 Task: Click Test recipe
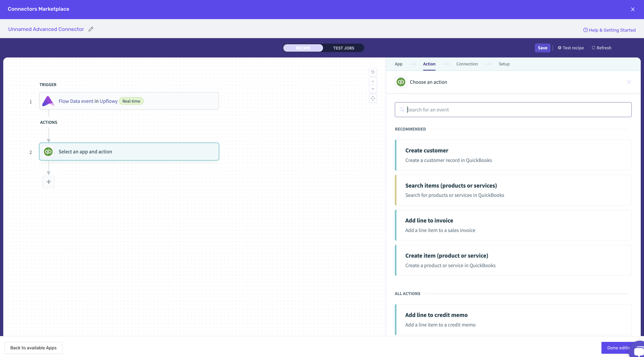571,48
